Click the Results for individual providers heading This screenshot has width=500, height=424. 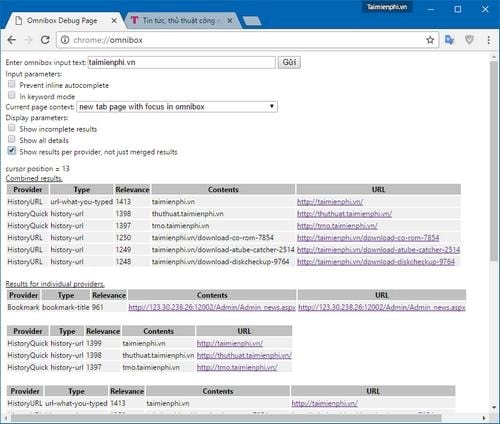pos(55,284)
